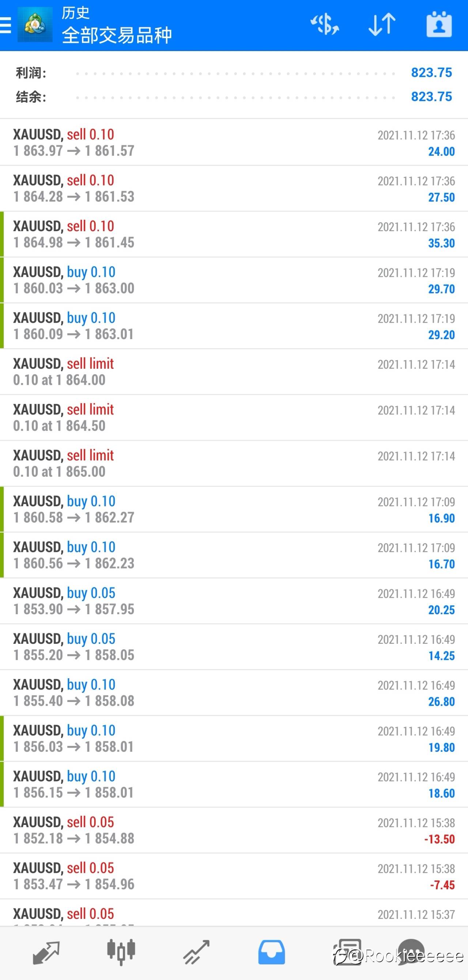
Task: Tap the sell limit order at 1 865.00
Action: [234, 463]
